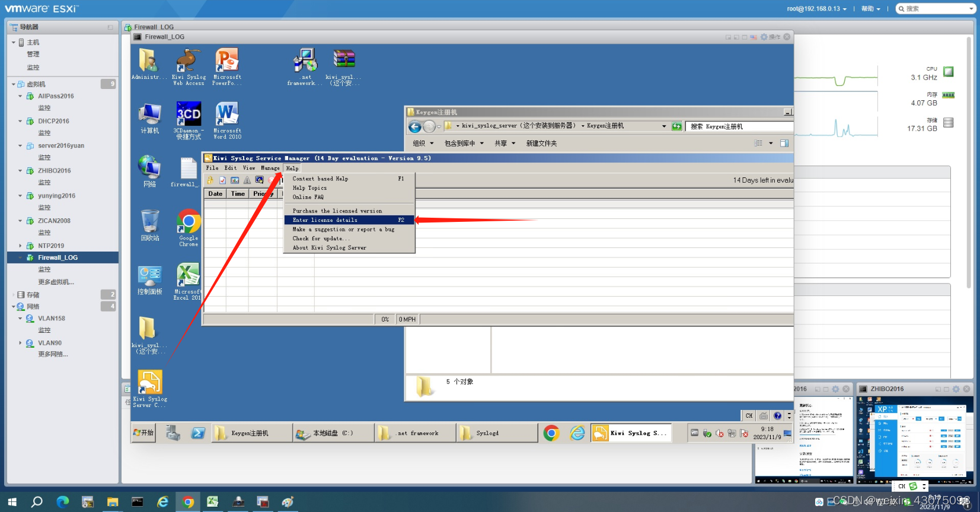Open the 帮助 (Help) dropdown in the ESXi header

pos(870,9)
